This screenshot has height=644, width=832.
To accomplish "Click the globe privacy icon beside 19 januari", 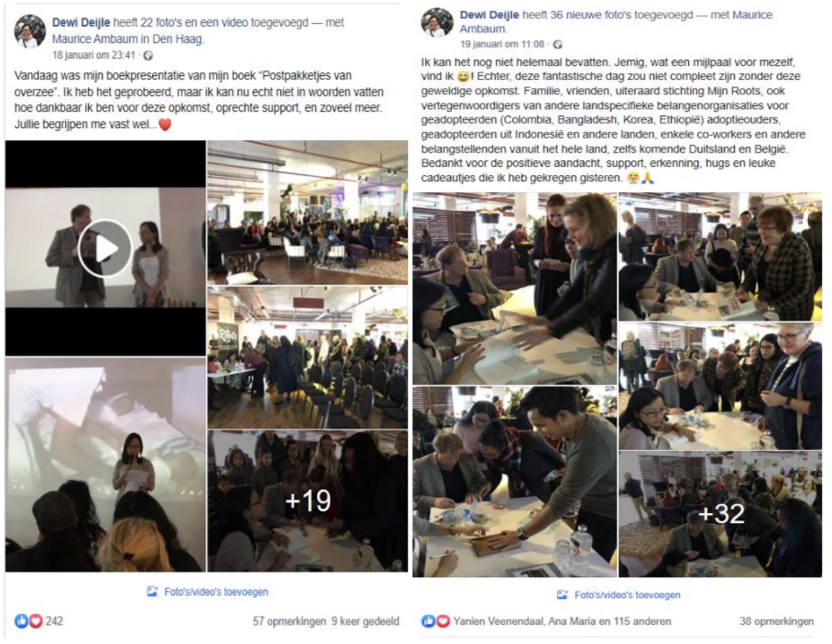I will coord(557,45).
